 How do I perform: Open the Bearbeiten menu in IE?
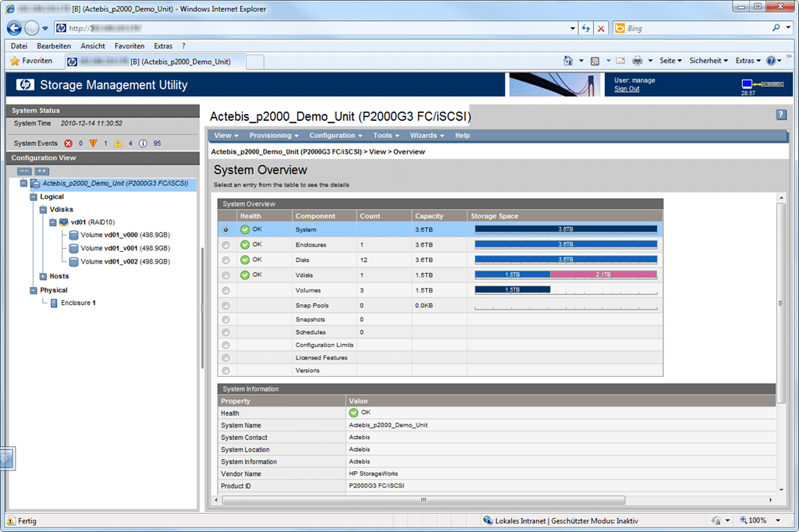[54, 46]
